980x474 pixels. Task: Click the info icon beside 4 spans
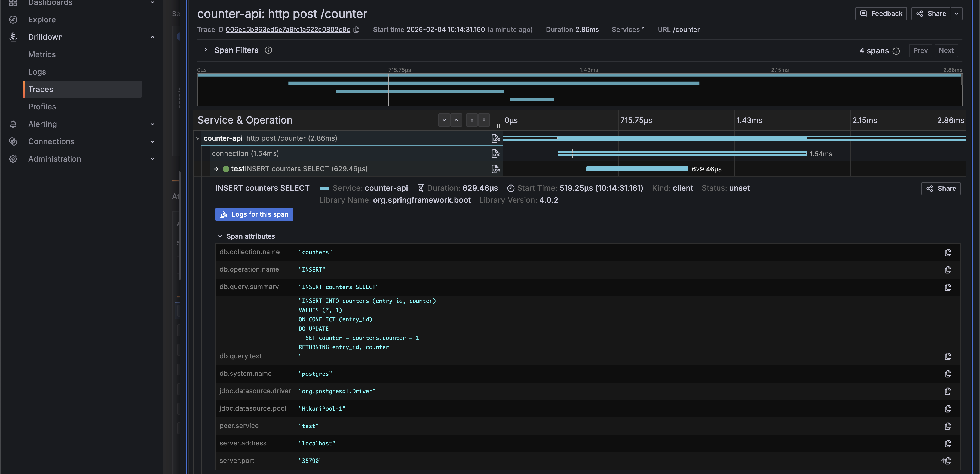pos(896,51)
